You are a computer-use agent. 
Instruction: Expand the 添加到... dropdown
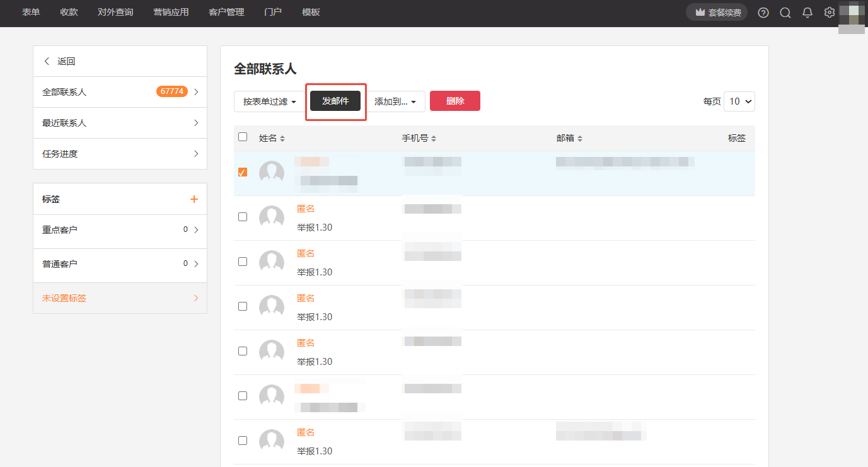[395, 101]
